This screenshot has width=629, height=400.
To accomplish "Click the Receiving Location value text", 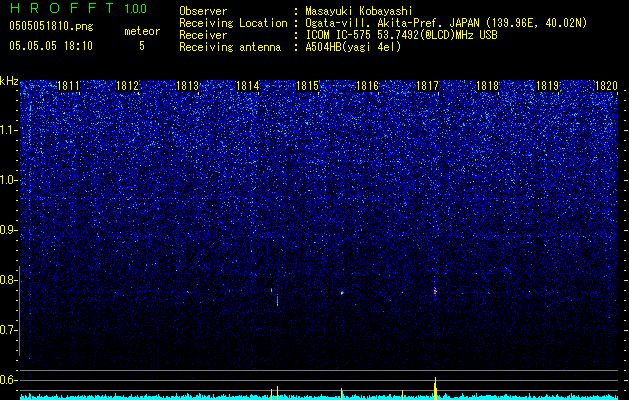I will [x=446, y=23].
